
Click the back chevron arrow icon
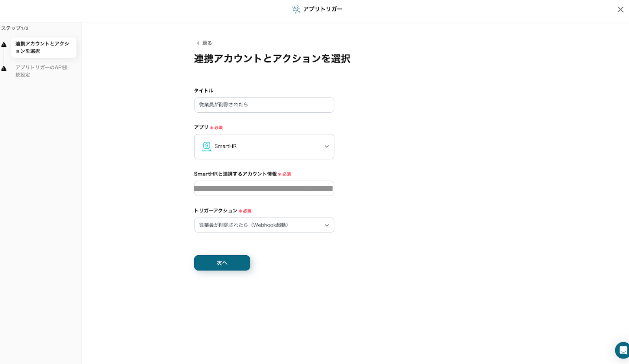click(x=198, y=43)
